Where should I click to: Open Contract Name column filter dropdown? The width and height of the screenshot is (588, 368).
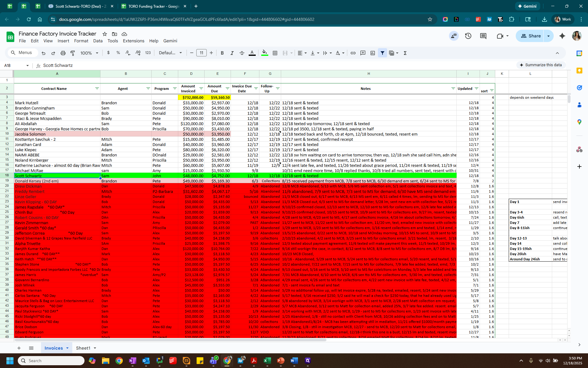coord(97,89)
